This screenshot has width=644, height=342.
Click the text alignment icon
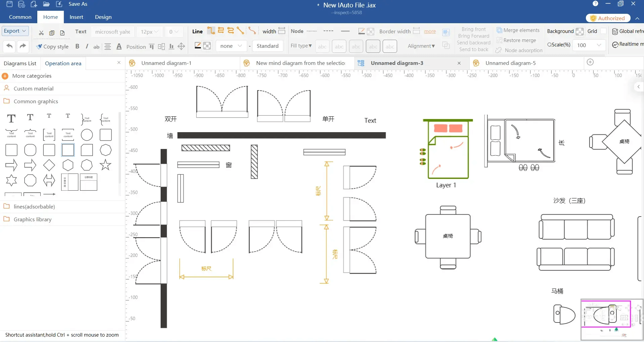[x=108, y=46]
